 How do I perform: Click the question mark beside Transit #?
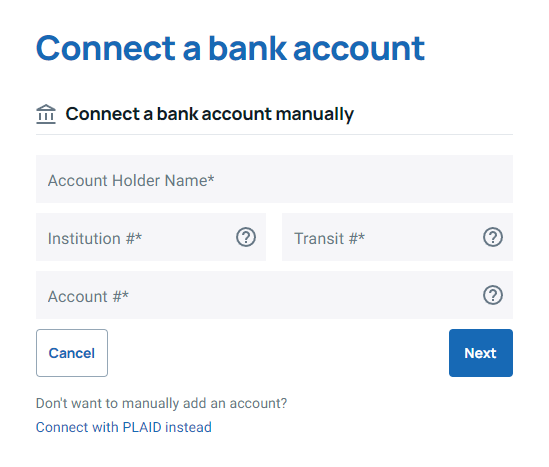pyautogui.click(x=493, y=237)
